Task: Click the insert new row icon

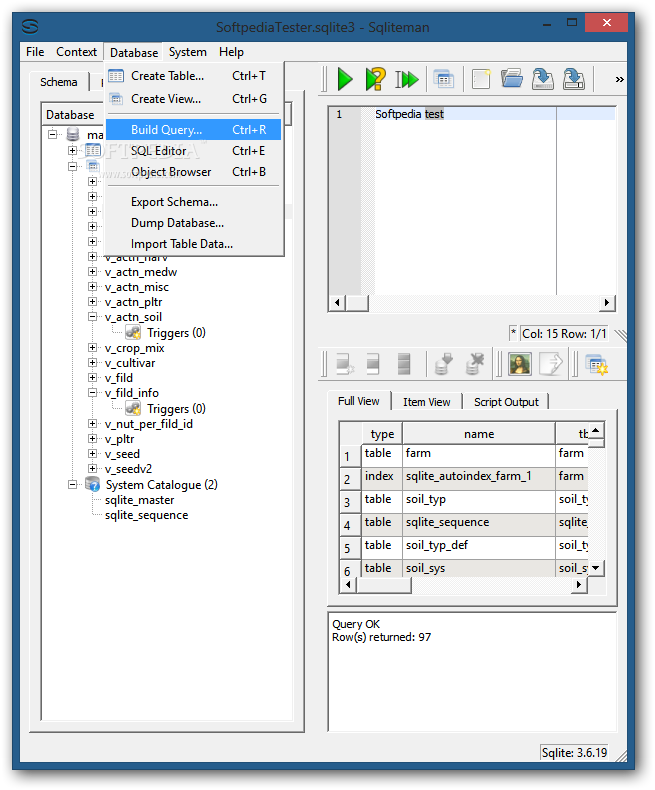Action: (345, 364)
